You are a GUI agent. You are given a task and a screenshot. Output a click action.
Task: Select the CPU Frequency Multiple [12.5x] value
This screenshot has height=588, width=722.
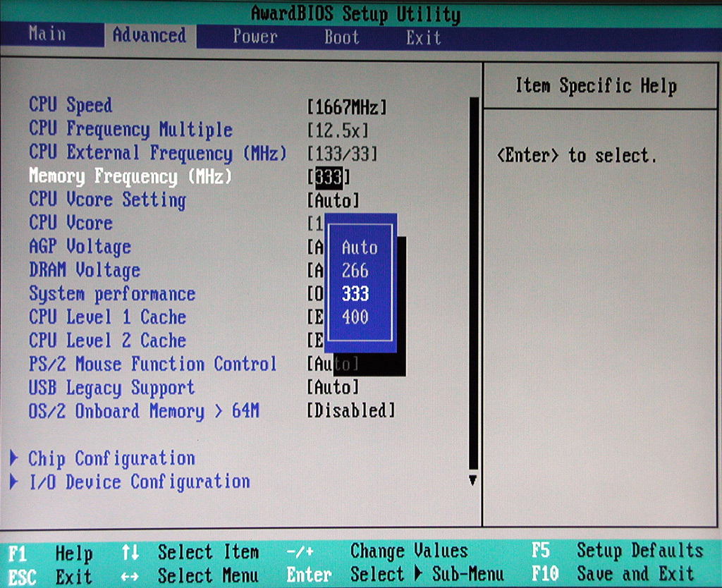(x=338, y=130)
